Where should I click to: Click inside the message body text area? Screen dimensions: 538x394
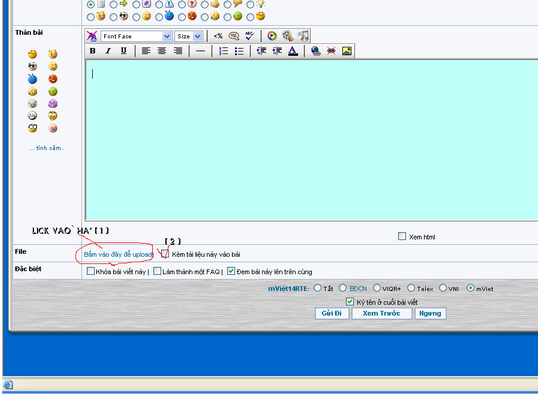tap(312, 140)
